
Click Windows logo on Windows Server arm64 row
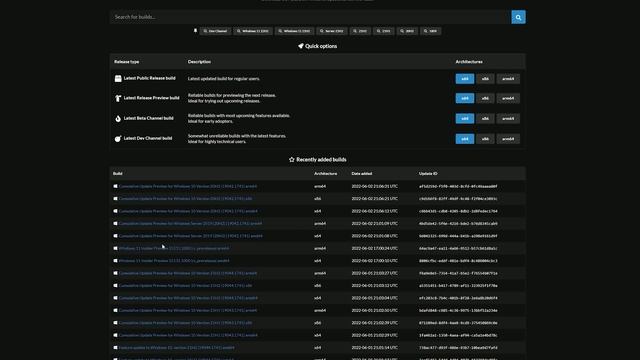pos(116,224)
